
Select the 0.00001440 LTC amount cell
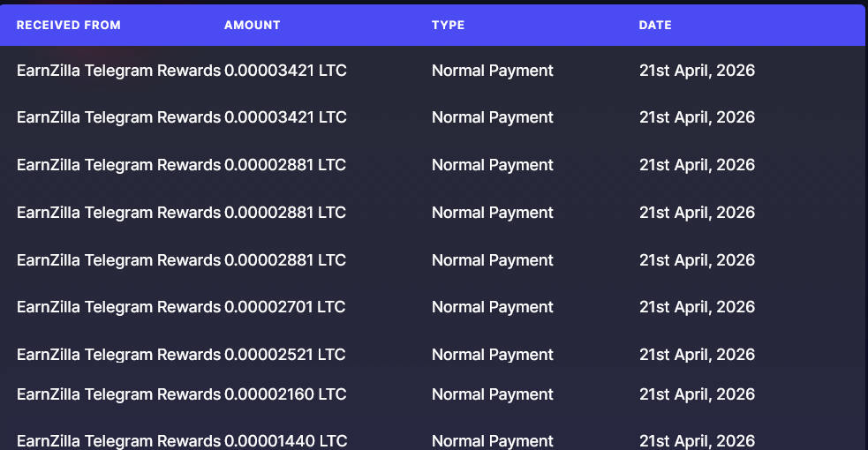[x=285, y=441]
